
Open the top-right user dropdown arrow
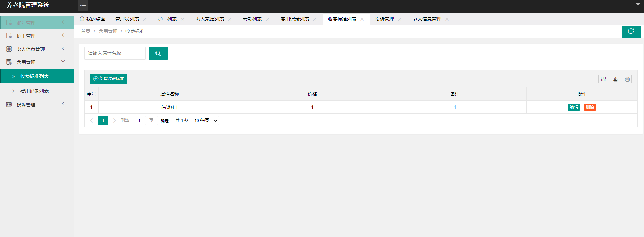(638, 4)
